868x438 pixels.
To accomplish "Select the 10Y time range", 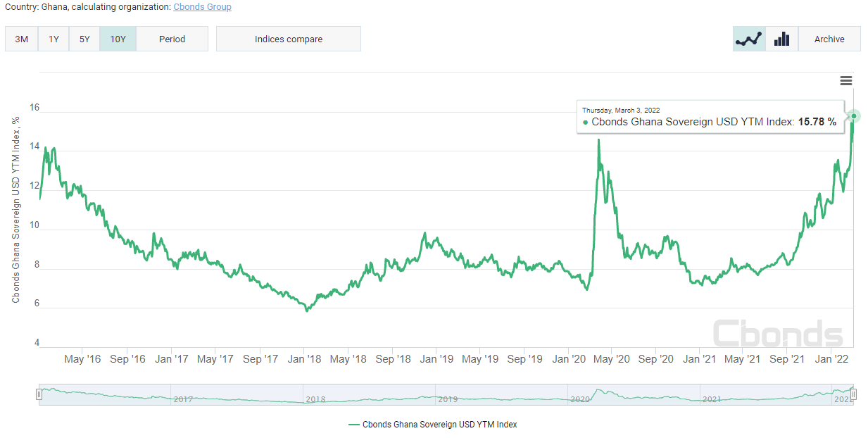I will [118, 39].
